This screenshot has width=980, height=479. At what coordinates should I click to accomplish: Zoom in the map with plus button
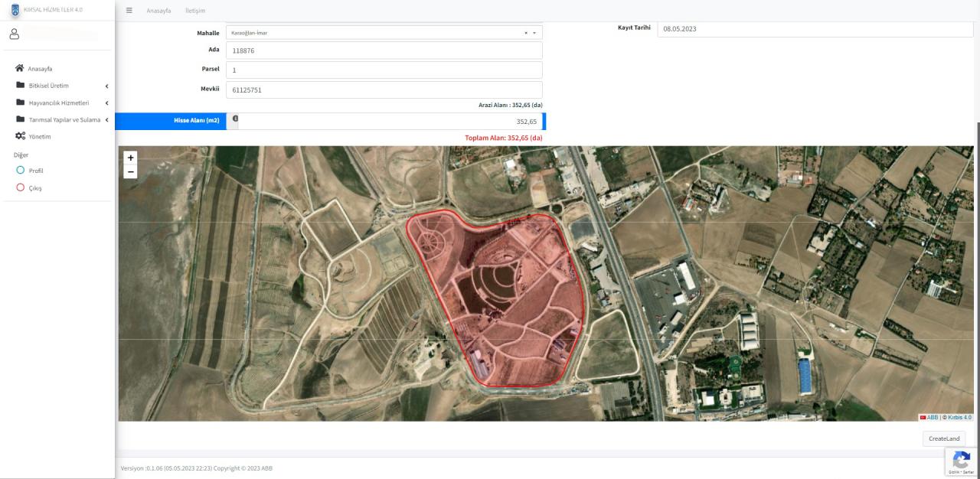(x=130, y=158)
